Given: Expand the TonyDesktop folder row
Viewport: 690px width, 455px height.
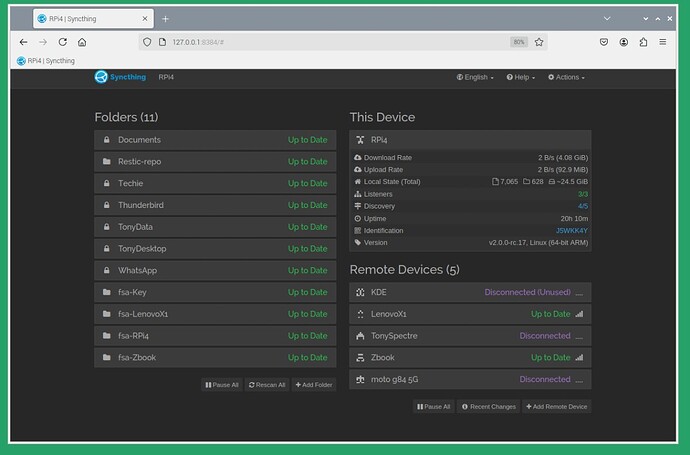Looking at the screenshot, I should (215, 249).
